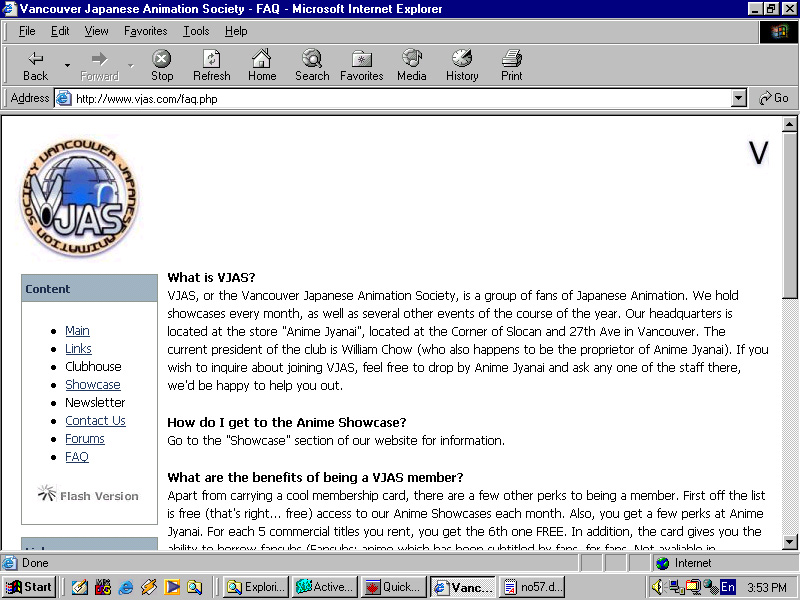Open the Start menu
Viewport: 800px width, 600px height.
click(x=29, y=587)
